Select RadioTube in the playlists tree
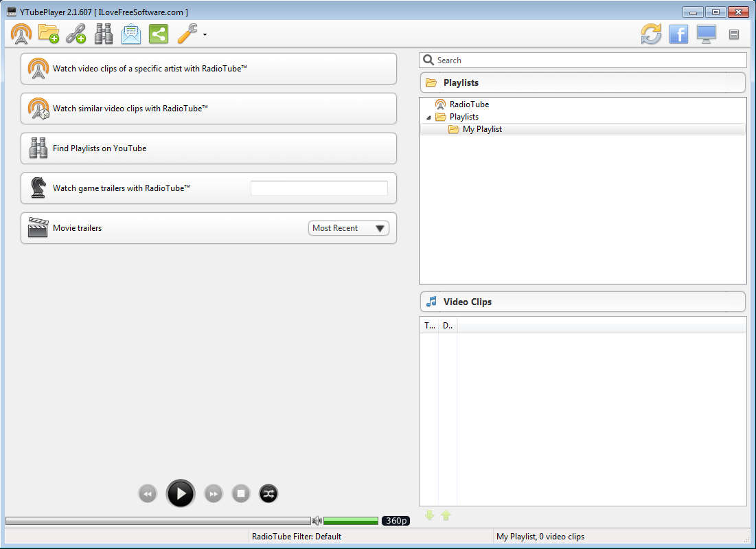756x549 pixels. (469, 104)
